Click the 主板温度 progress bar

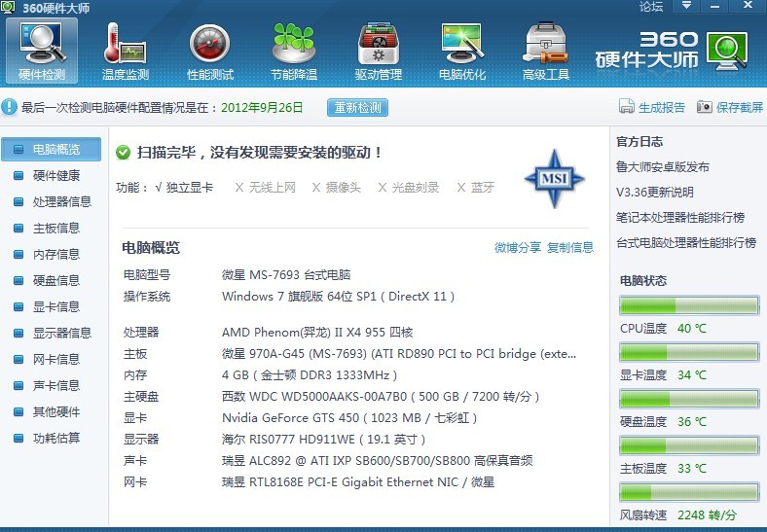(x=689, y=445)
